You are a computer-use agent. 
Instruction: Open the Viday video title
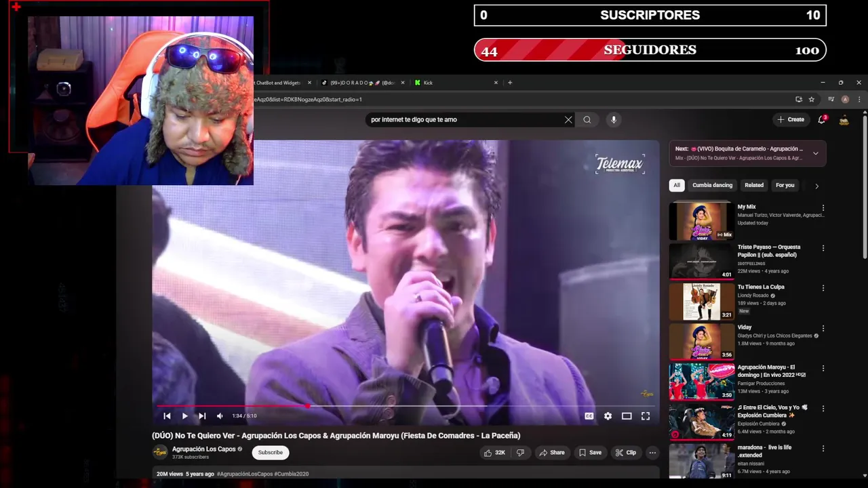click(745, 327)
